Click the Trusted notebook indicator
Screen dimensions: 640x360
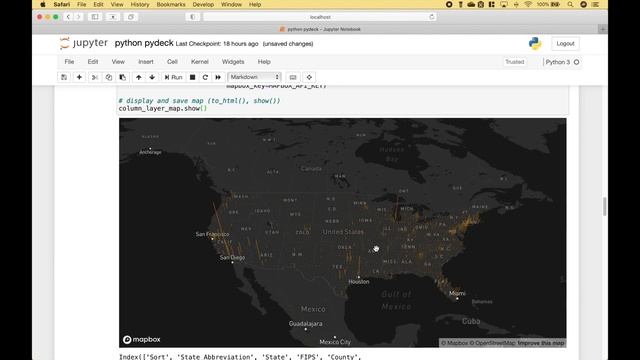pyautogui.click(x=514, y=62)
